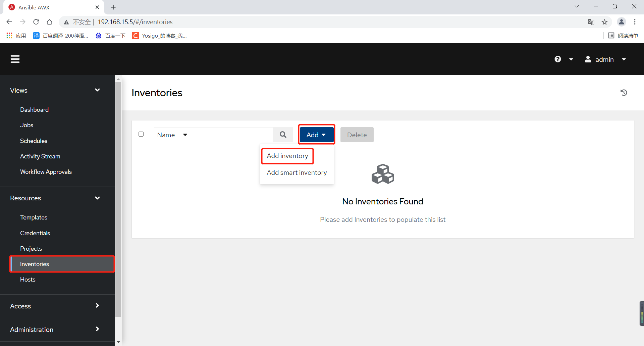This screenshot has height=346, width=644.
Task: Click the Inventories page heading
Action: click(x=157, y=93)
